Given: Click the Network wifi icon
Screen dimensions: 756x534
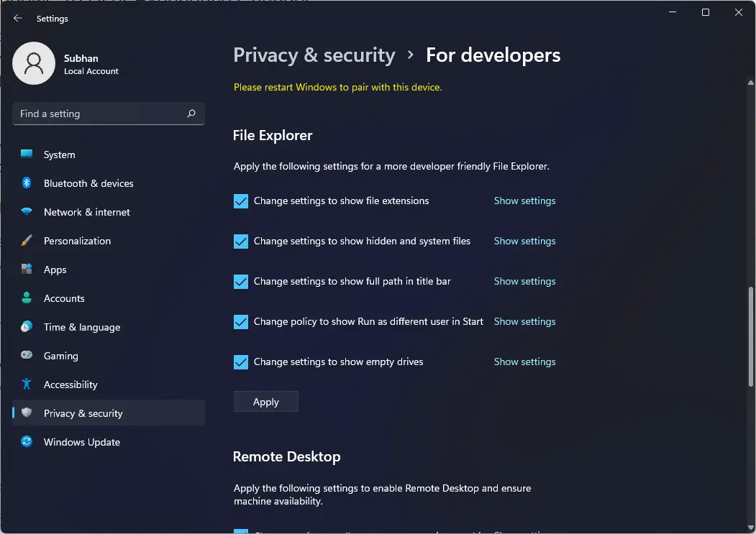Looking at the screenshot, I should pyautogui.click(x=27, y=211).
